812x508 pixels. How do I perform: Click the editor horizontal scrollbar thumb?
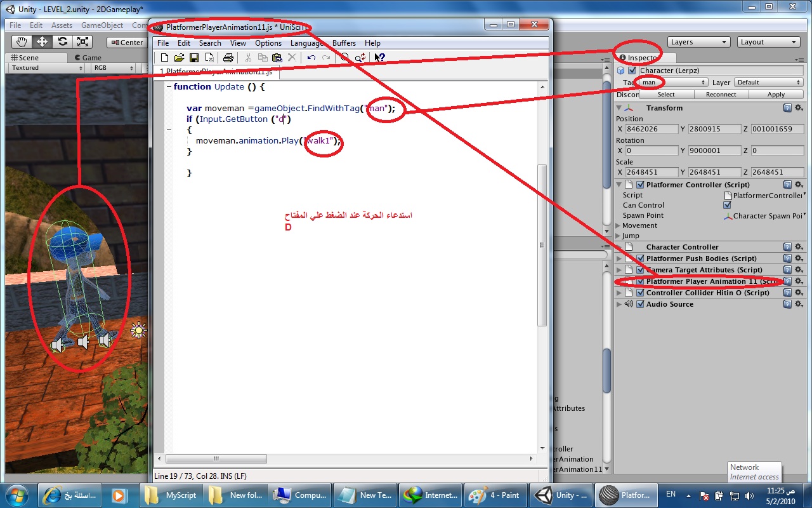[x=216, y=458]
